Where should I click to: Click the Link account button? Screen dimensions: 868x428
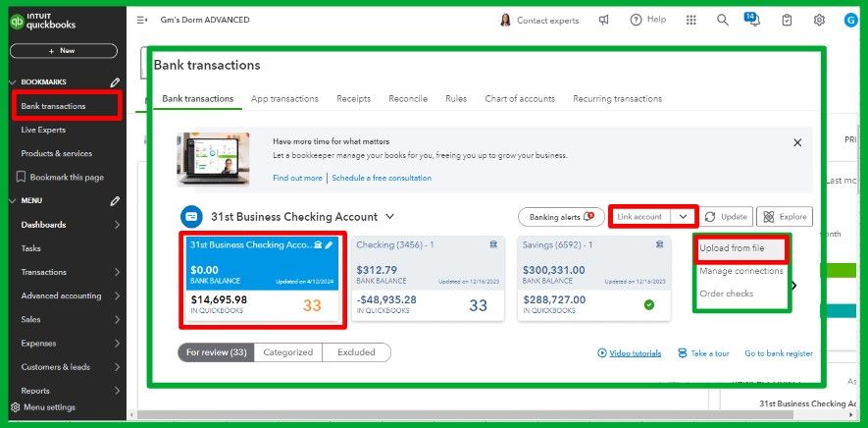[x=639, y=217]
